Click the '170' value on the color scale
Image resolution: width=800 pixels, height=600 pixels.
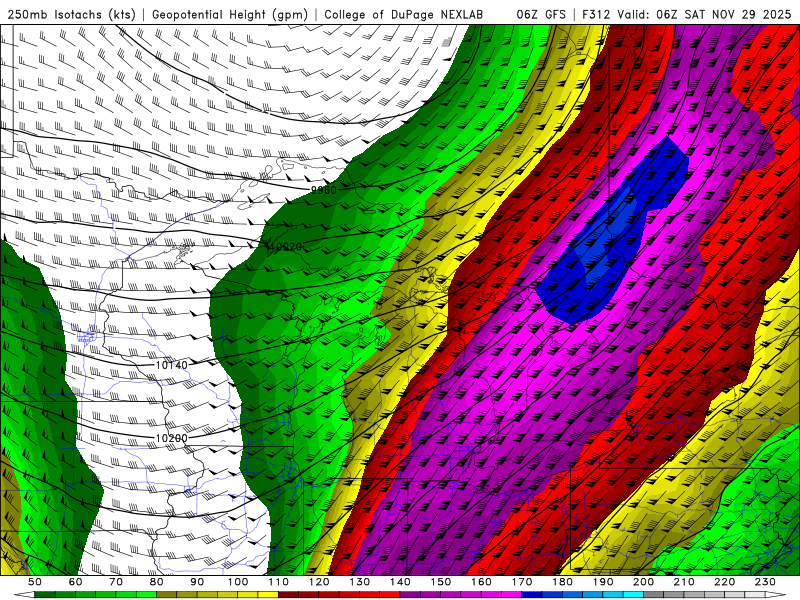click(x=522, y=582)
